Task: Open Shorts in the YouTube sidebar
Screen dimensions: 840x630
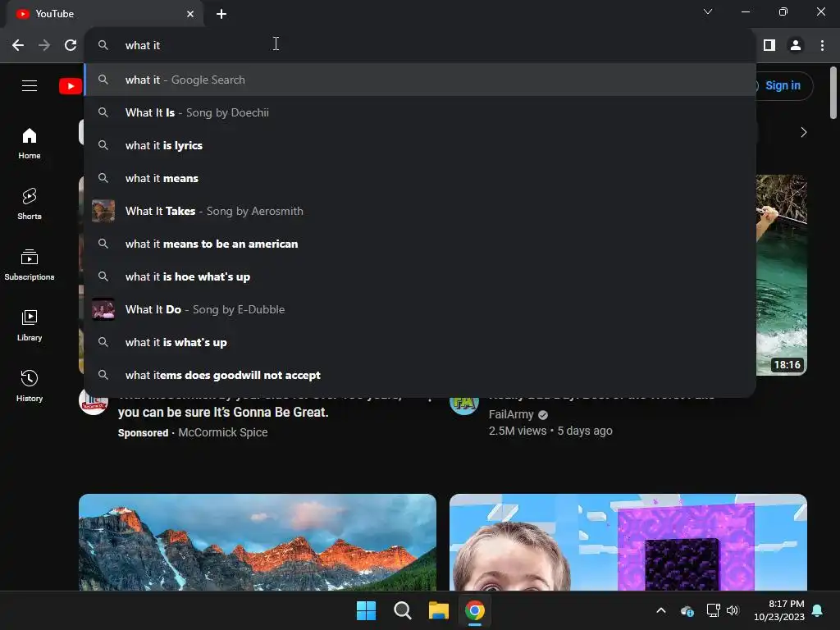Action: [x=30, y=204]
